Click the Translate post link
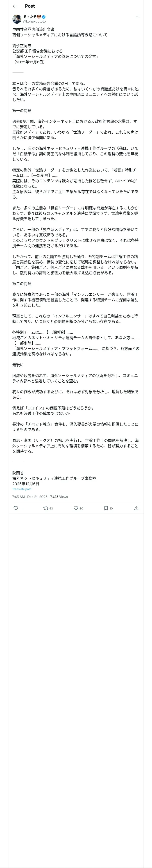Screen dimensions: 152x868 click(22, 489)
